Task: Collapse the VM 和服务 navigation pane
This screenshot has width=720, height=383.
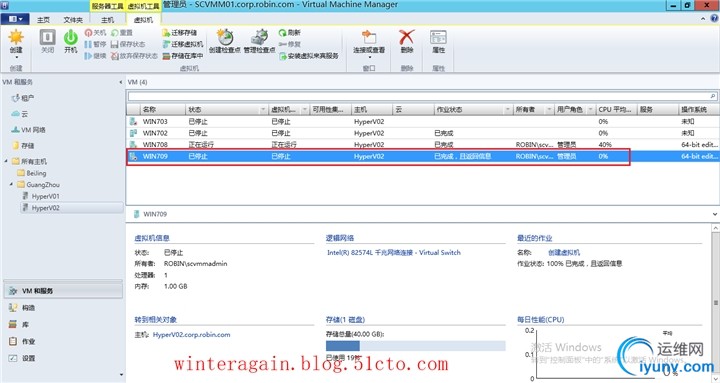Action: point(120,82)
